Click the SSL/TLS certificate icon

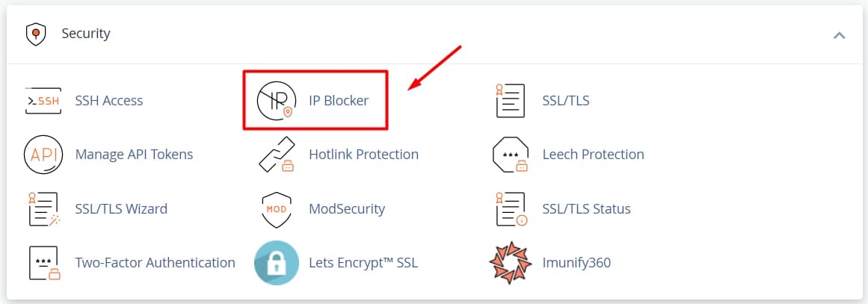point(510,100)
